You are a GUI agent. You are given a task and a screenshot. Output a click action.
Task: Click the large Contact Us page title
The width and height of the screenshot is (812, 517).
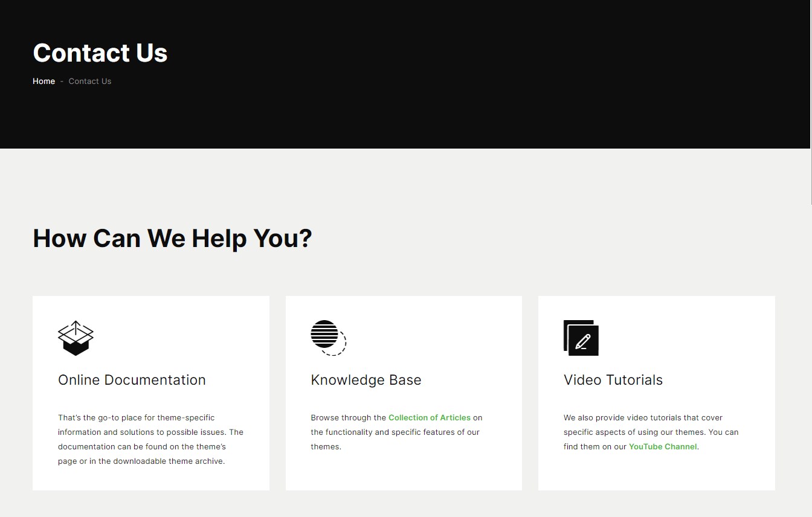tap(100, 53)
